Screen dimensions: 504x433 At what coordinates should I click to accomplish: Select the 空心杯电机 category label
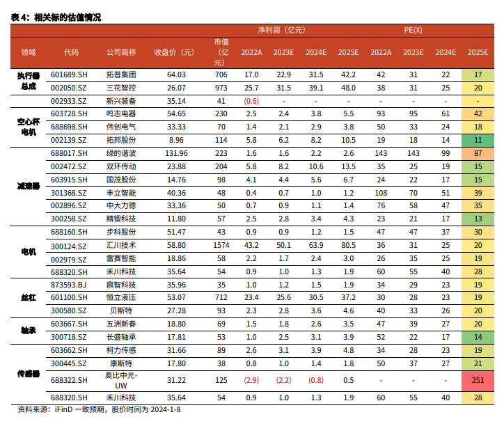tap(29, 127)
